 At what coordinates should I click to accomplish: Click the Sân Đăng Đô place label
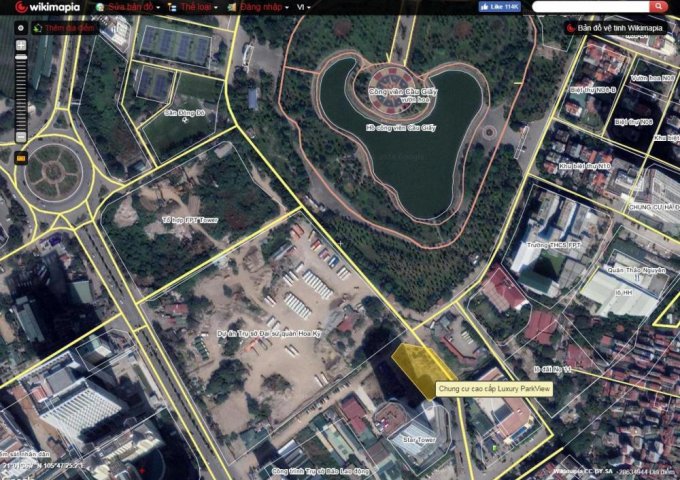[185, 113]
